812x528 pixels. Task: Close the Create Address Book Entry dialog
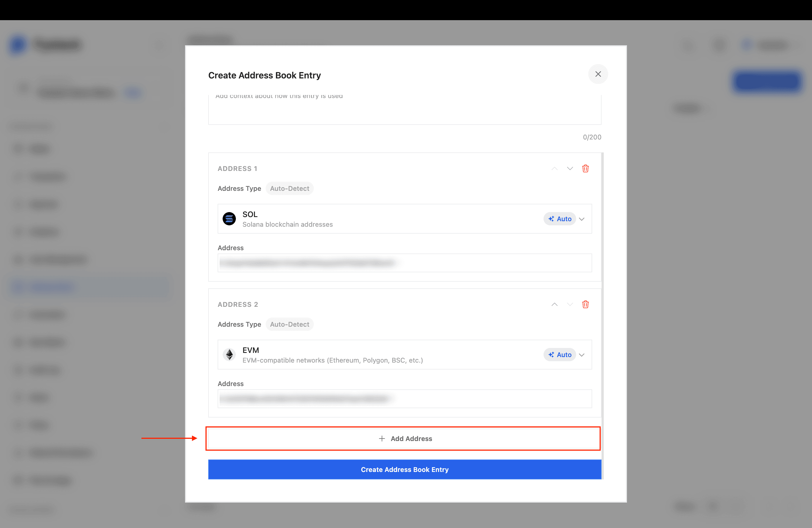pos(598,74)
